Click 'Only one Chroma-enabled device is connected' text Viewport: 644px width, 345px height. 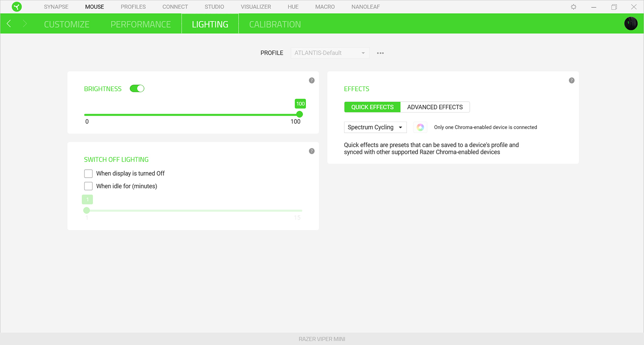[x=485, y=127]
